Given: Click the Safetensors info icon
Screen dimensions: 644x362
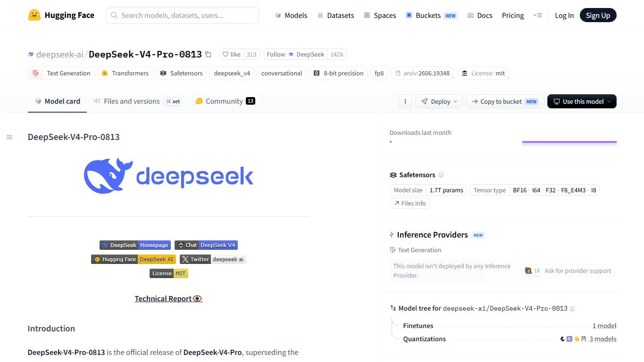Looking at the screenshot, I should coord(441,175).
